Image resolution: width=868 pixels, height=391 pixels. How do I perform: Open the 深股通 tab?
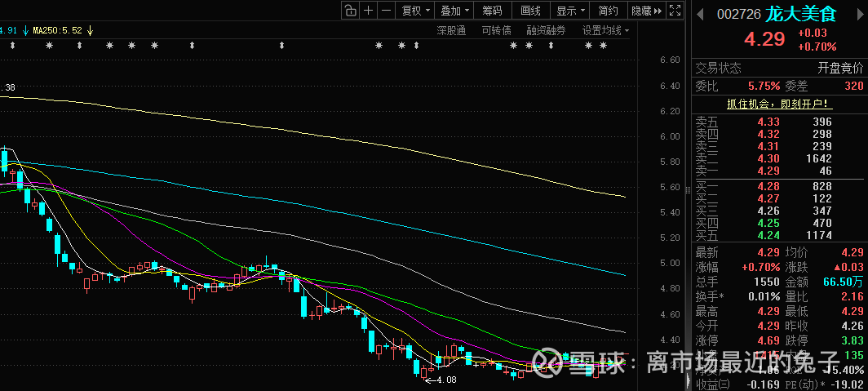click(450, 30)
